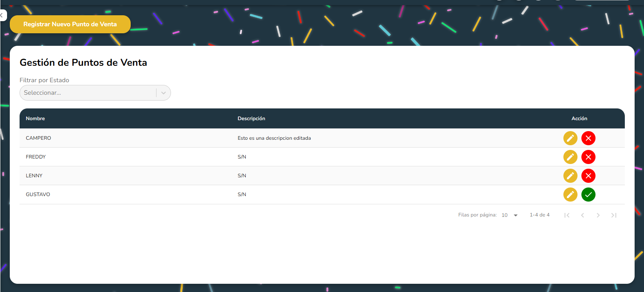This screenshot has height=292, width=644.
Task: Select the CAMPERO name cell
Action: coord(38,138)
